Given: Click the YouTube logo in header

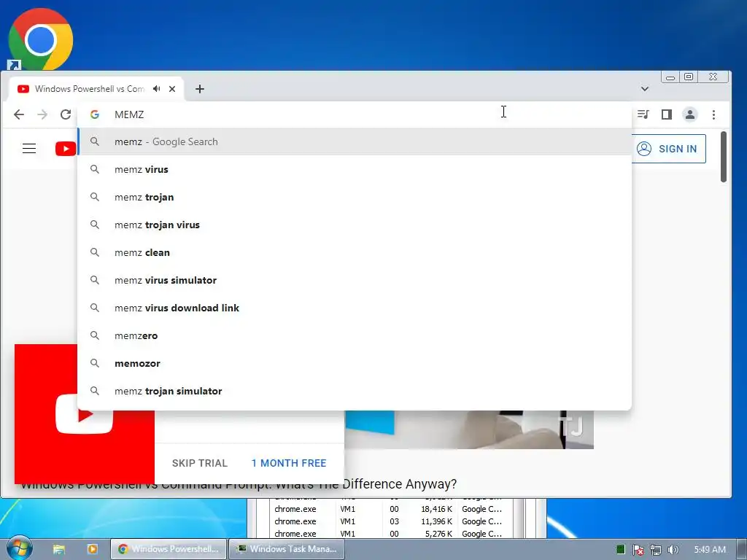Looking at the screenshot, I should click(66, 149).
